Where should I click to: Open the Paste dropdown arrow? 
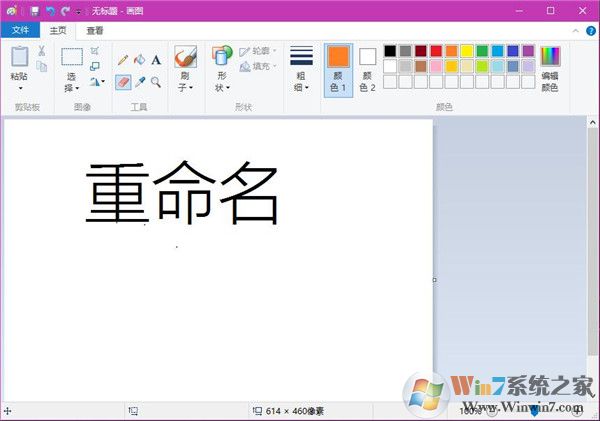[x=20, y=88]
